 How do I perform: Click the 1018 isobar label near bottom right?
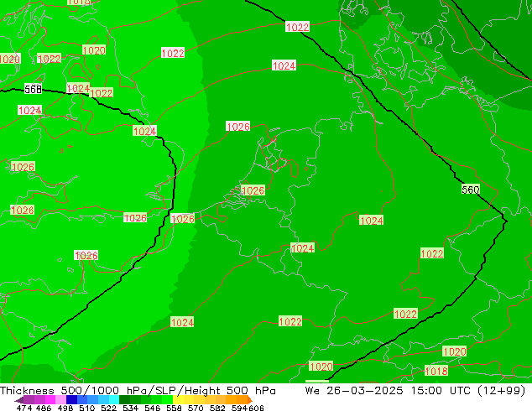tap(436, 371)
